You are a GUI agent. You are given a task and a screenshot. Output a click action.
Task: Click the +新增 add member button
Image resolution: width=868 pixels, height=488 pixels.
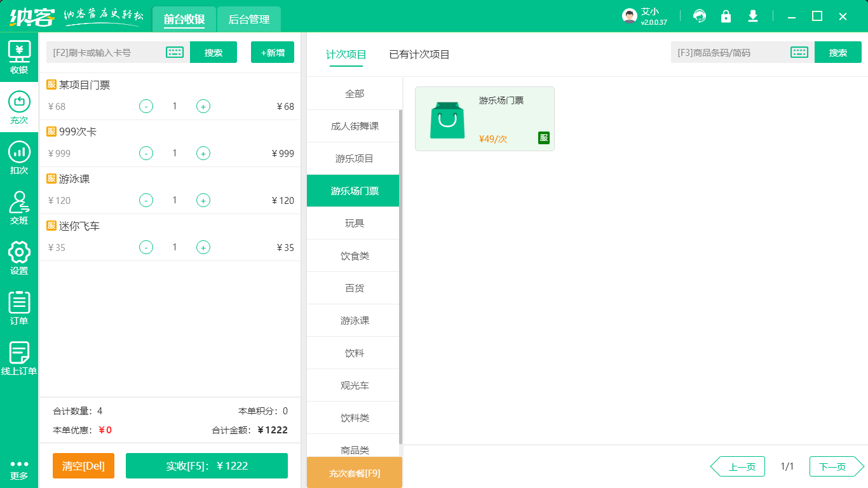pyautogui.click(x=273, y=52)
